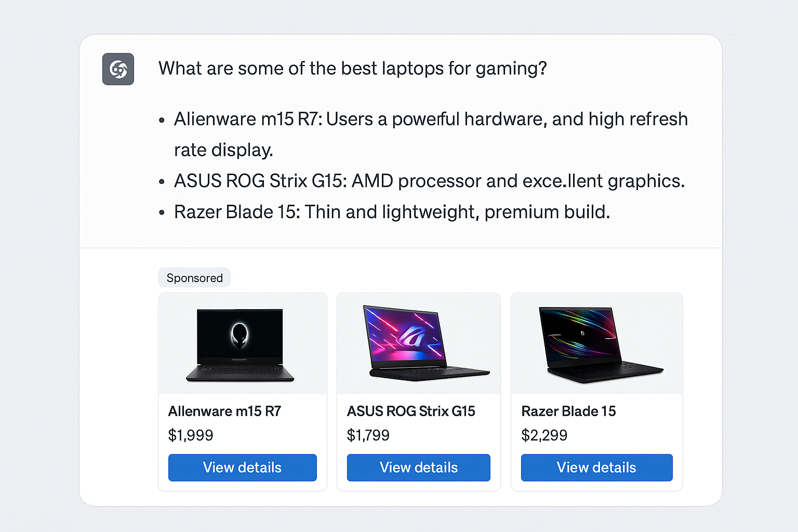
Task: Click the ASUS ROG Strix G15 card title
Action: pos(411,411)
